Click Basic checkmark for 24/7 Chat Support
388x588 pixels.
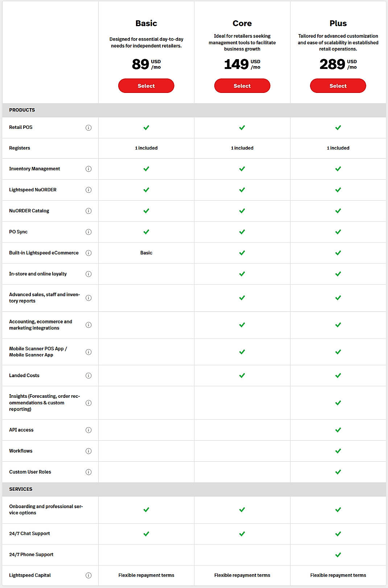(x=146, y=534)
